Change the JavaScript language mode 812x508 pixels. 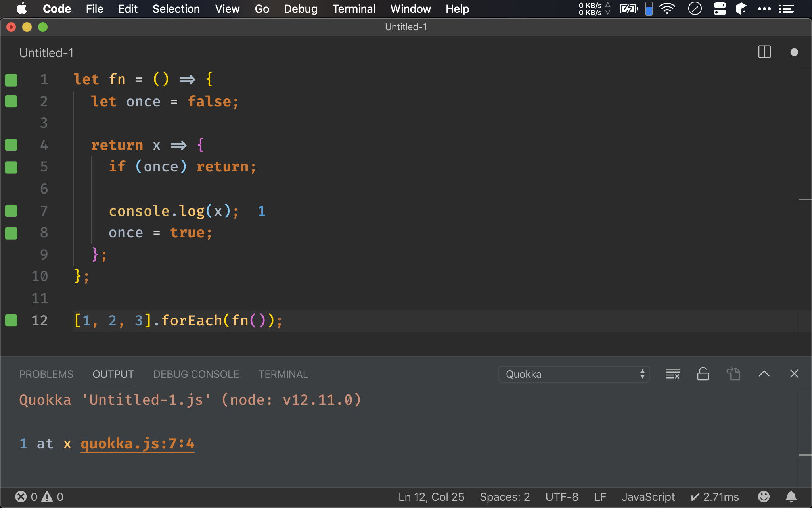[648, 497]
